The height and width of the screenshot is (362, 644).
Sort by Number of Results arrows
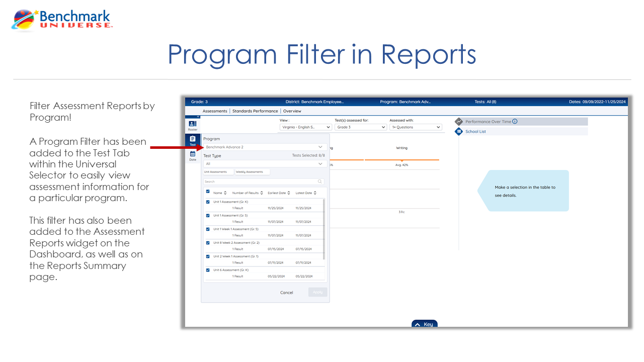point(262,193)
